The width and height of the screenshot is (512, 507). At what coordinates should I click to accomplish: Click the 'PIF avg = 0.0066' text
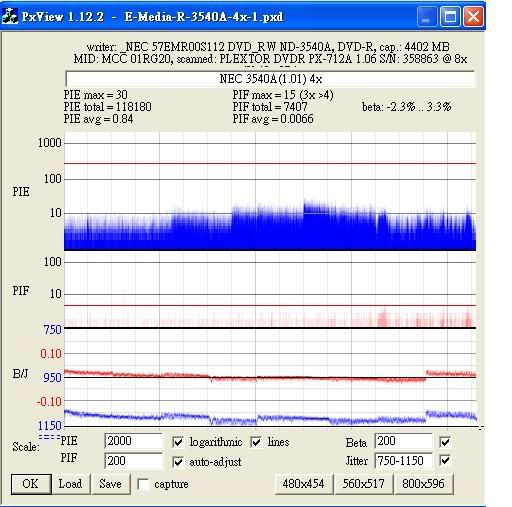273,119
